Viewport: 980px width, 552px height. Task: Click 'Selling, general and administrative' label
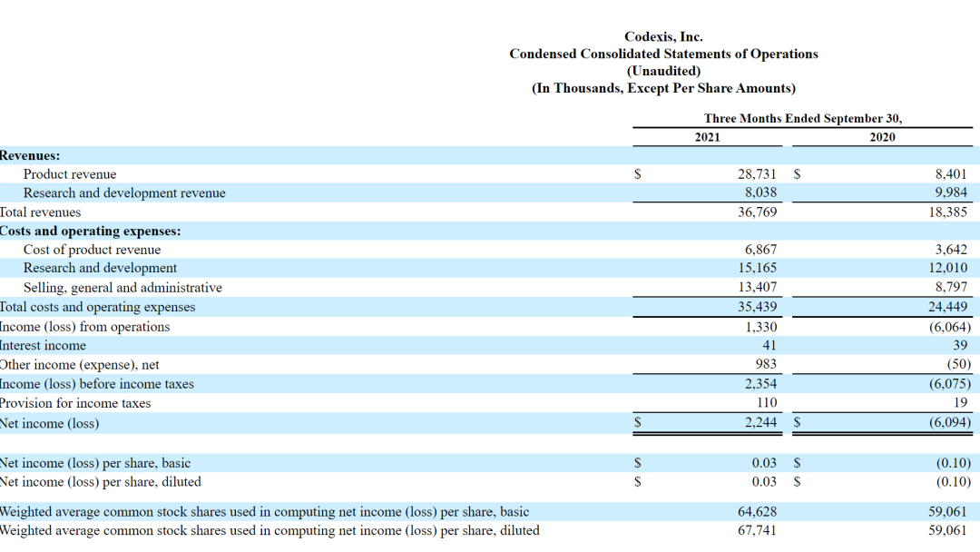tap(122, 288)
